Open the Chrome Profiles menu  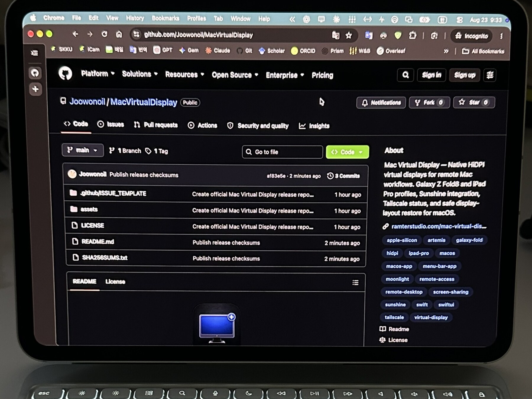point(197,18)
